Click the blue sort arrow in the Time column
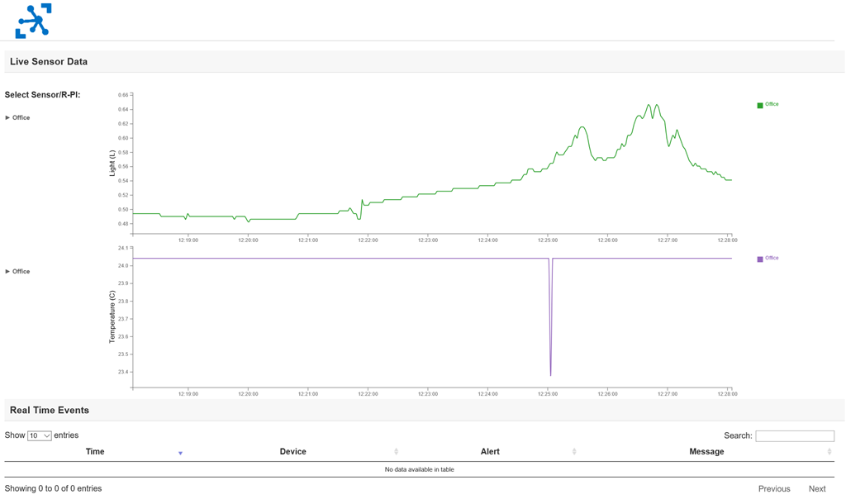846x504 pixels. [180, 454]
